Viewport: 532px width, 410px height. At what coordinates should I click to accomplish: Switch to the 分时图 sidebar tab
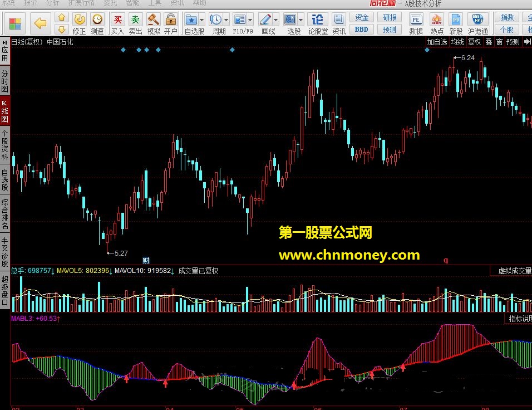pyautogui.click(x=5, y=81)
